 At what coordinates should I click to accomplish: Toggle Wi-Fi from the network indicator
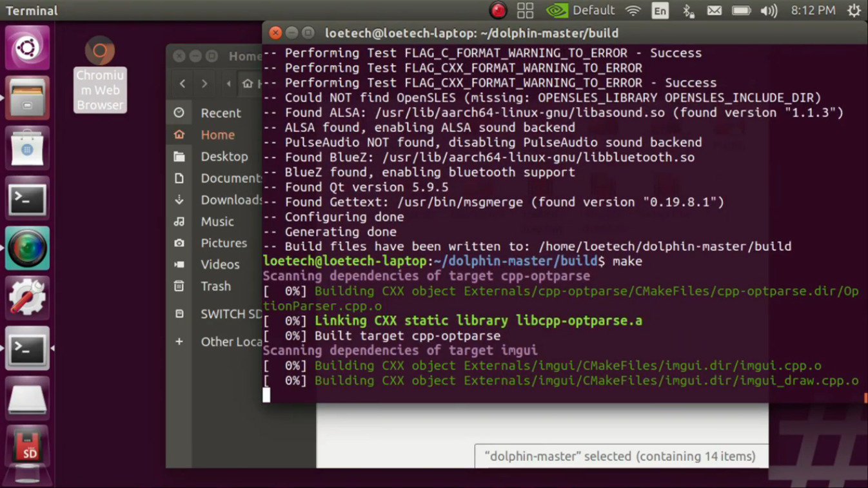(633, 10)
